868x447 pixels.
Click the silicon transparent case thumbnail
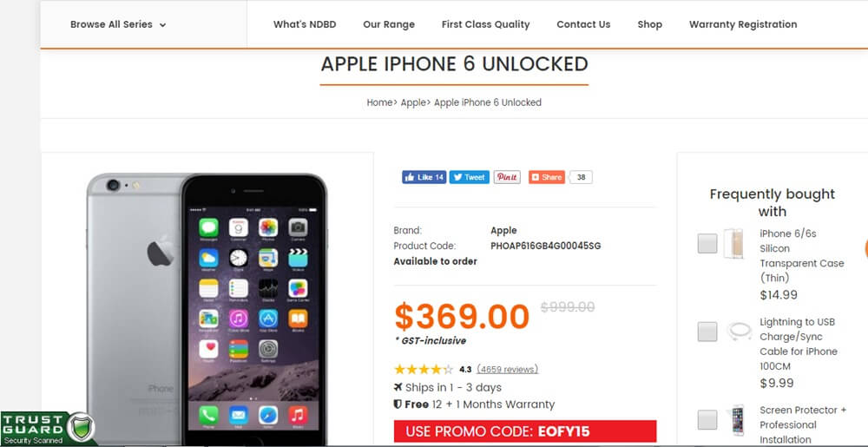click(733, 243)
